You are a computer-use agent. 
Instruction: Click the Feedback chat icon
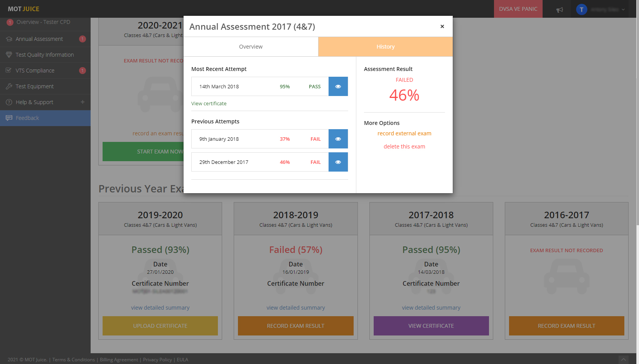[x=9, y=118]
